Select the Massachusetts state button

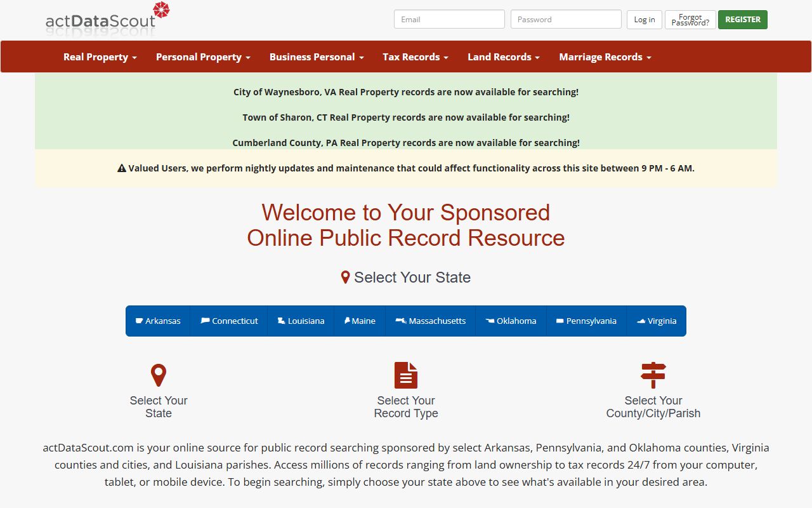pyautogui.click(x=430, y=321)
